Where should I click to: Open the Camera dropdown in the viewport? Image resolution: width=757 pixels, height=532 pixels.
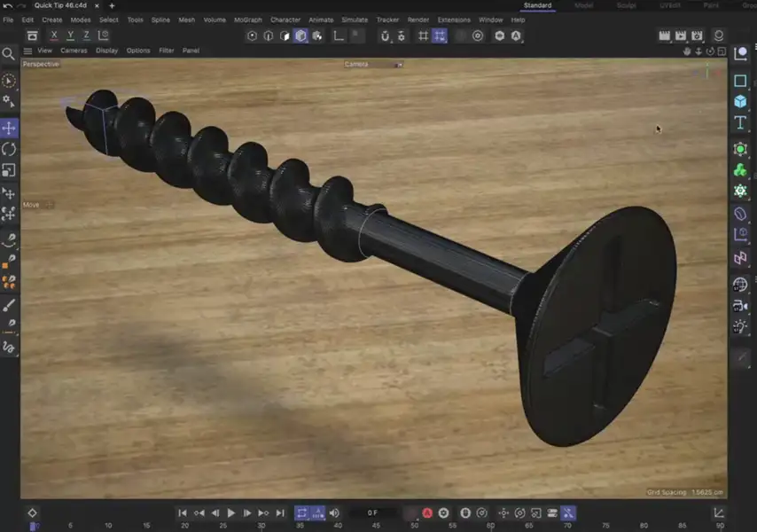point(372,63)
